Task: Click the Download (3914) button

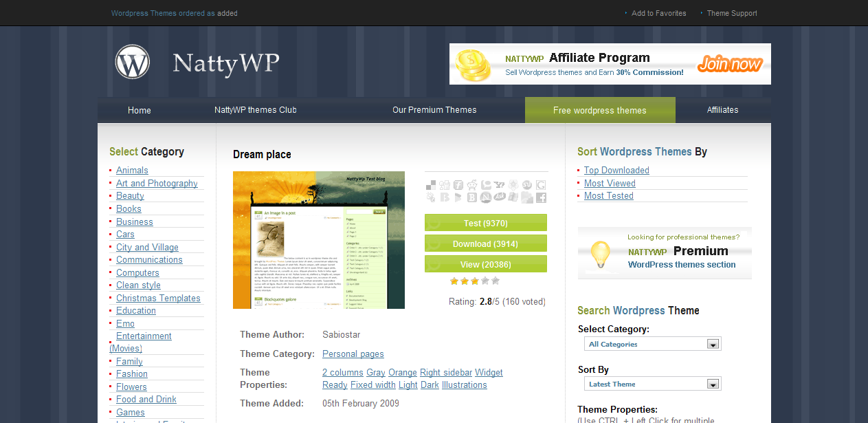Action: (486, 243)
